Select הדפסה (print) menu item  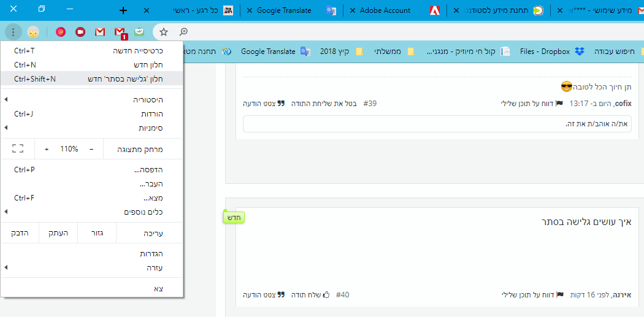point(92,170)
